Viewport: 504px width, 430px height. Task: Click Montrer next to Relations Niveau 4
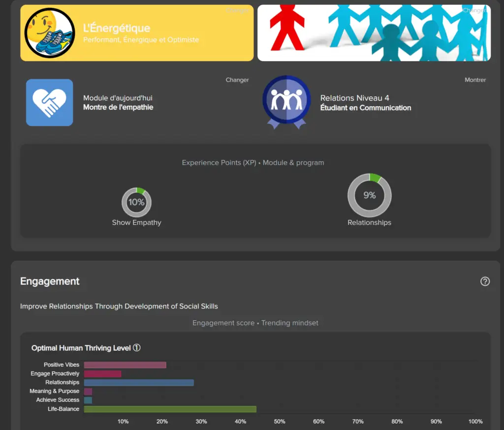click(475, 80)
